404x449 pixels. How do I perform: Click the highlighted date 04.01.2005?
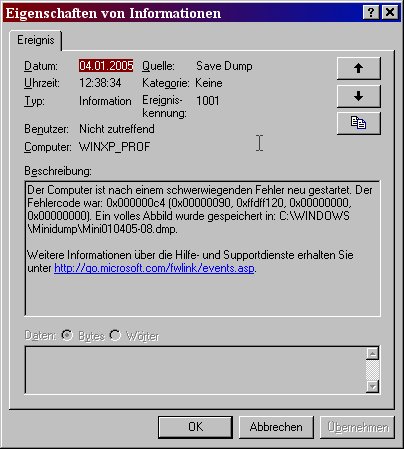point(106,66)
